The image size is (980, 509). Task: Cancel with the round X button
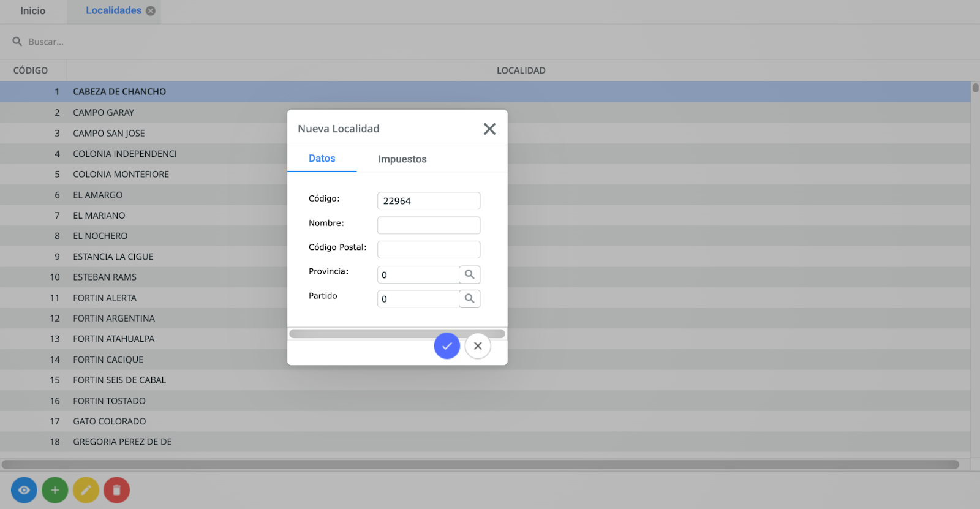pos(478,346)
